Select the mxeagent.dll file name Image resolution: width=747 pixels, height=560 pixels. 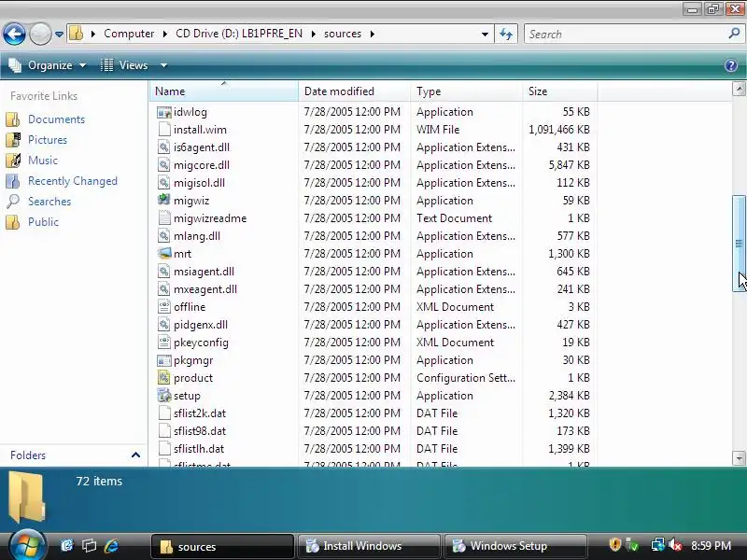point(205,289)
